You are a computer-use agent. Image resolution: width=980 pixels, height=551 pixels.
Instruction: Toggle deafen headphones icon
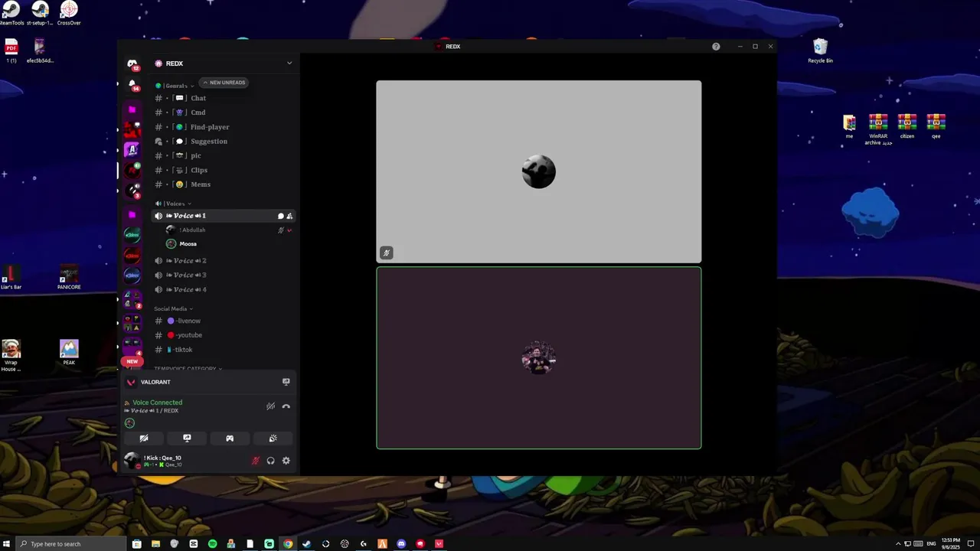point(270,461)
